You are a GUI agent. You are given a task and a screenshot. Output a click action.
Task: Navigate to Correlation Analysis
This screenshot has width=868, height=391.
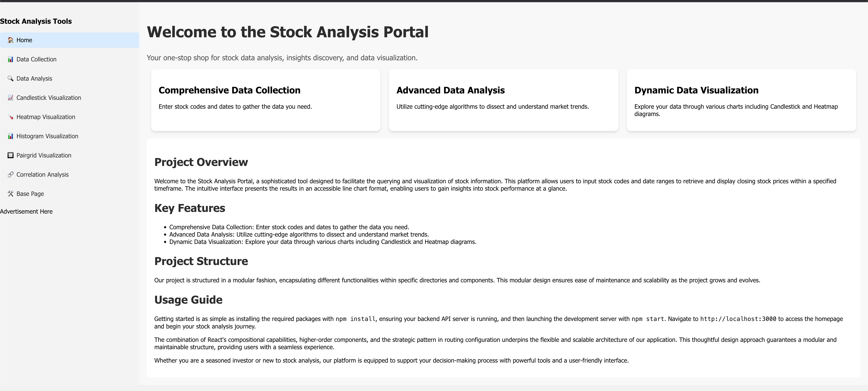(43, 174)
